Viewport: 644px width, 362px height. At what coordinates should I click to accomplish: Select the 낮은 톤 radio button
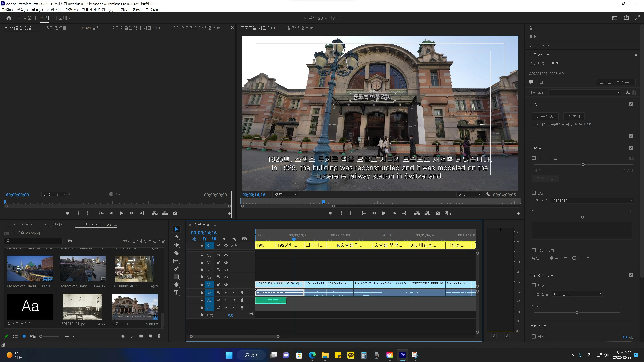pyautogui.click(x=574, y=258)
